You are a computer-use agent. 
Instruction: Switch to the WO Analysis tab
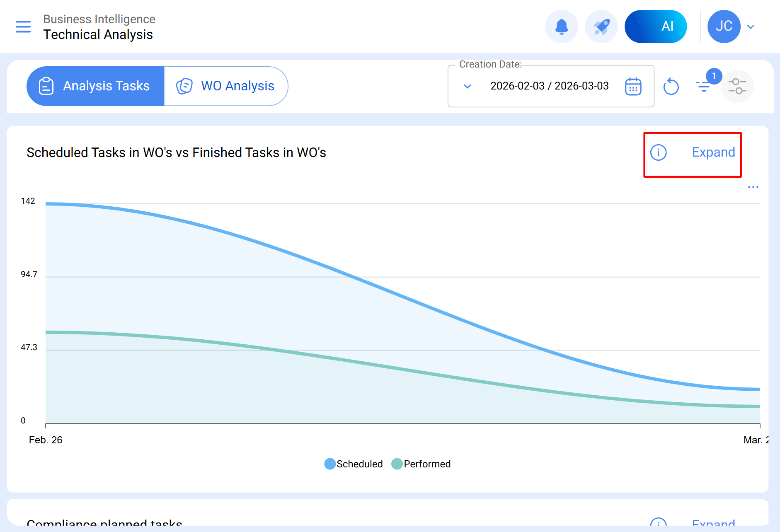pos(226,86)
